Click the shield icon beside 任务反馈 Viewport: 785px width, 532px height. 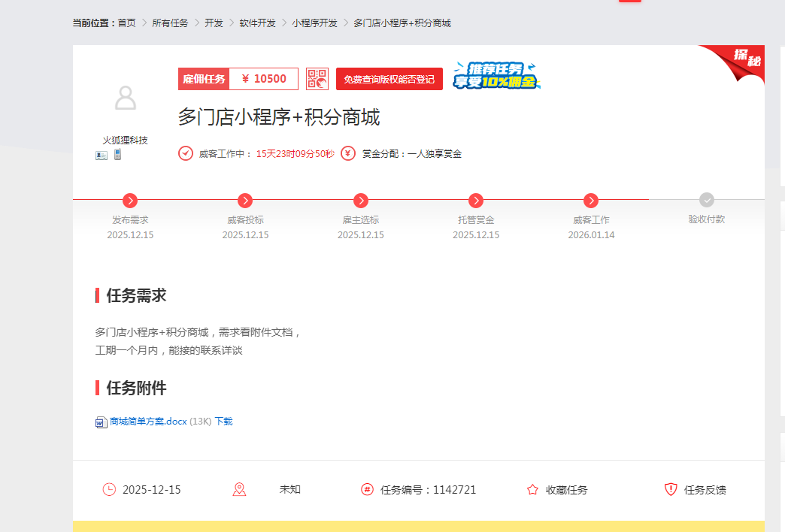pos(671,489)
